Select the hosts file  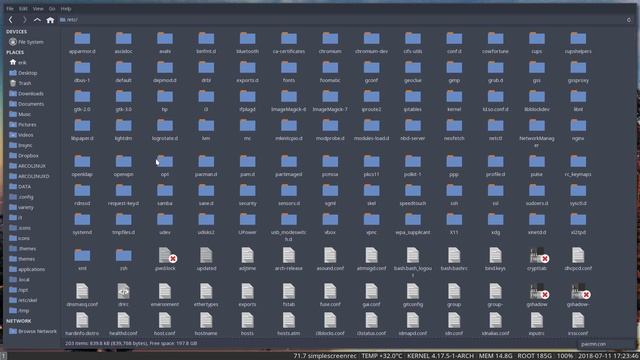(247, 324)
